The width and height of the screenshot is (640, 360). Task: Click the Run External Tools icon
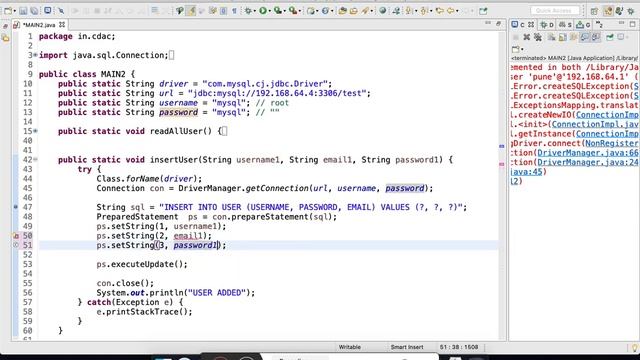tap(292, 11)
